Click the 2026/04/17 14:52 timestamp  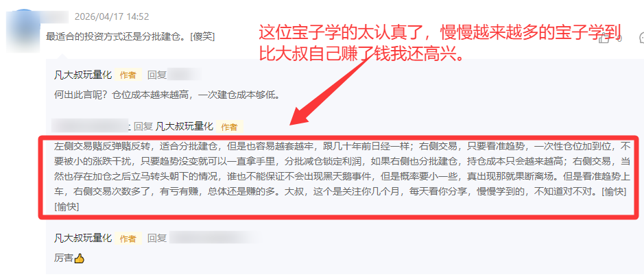[112, 17]
